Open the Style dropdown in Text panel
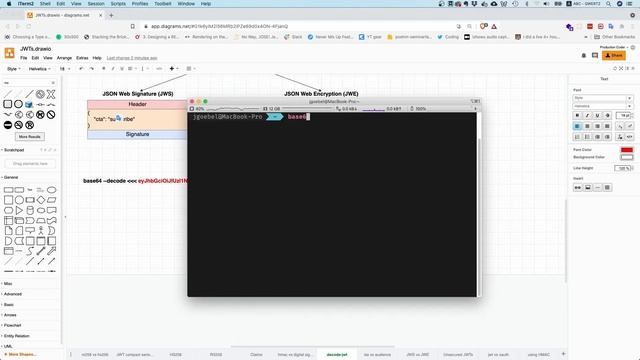 click(x=603, y=98)
